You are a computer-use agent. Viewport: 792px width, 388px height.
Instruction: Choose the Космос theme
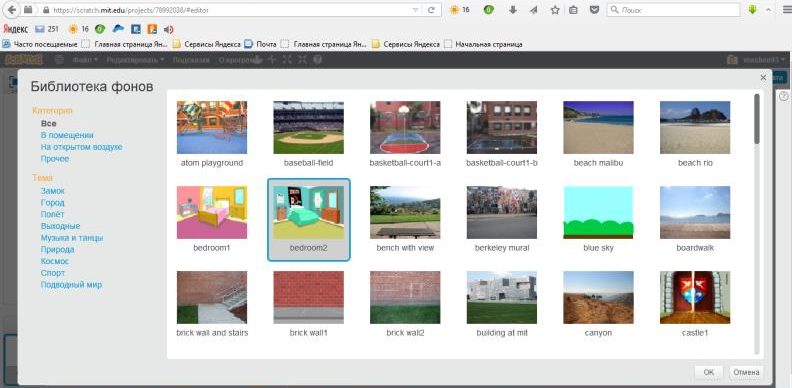pos(55,261)
